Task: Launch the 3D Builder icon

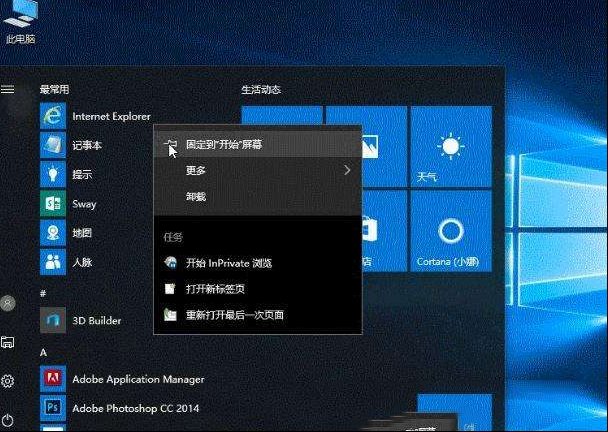Action: tap(53, 320)
